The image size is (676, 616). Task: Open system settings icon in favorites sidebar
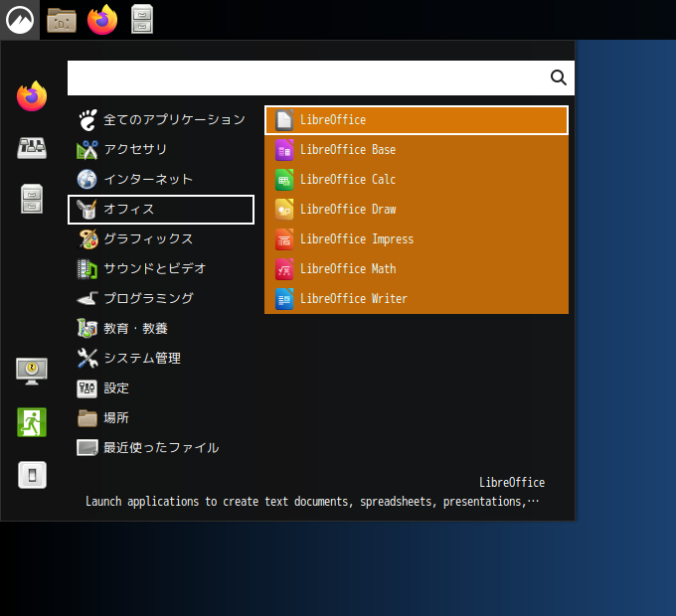[x=32, y=148]
